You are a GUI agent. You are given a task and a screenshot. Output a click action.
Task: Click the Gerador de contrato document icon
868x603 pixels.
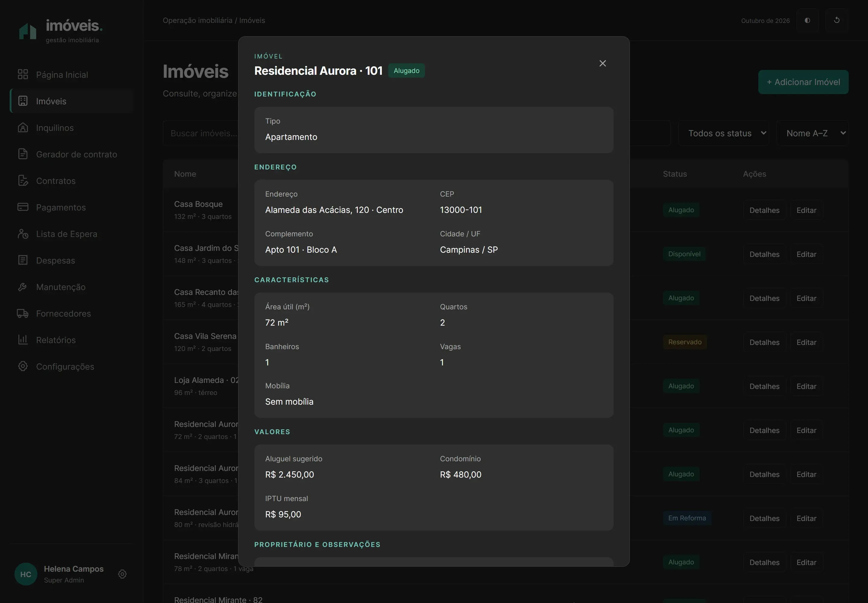(23, 154)
